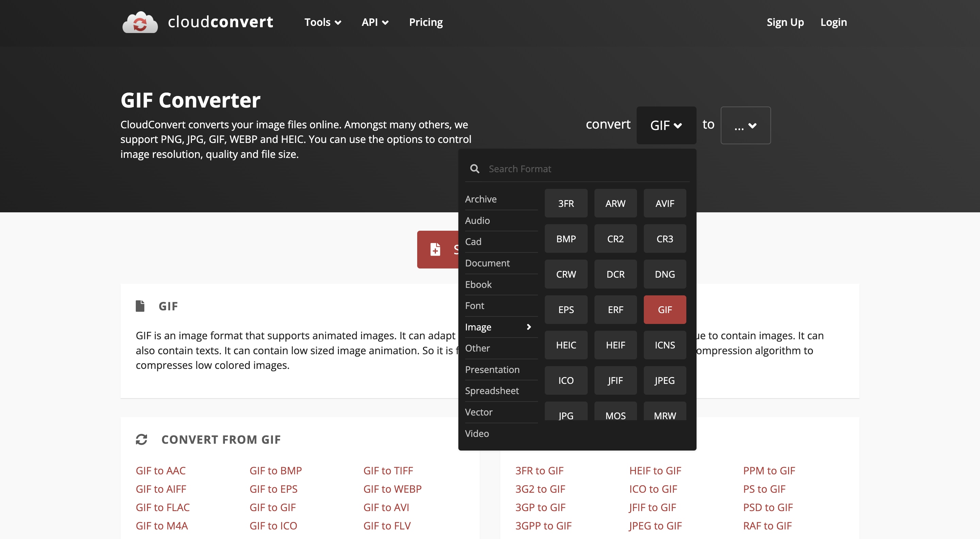Screen dimensions: 980x539
Task: Select the Document format category
Action: 487,263
